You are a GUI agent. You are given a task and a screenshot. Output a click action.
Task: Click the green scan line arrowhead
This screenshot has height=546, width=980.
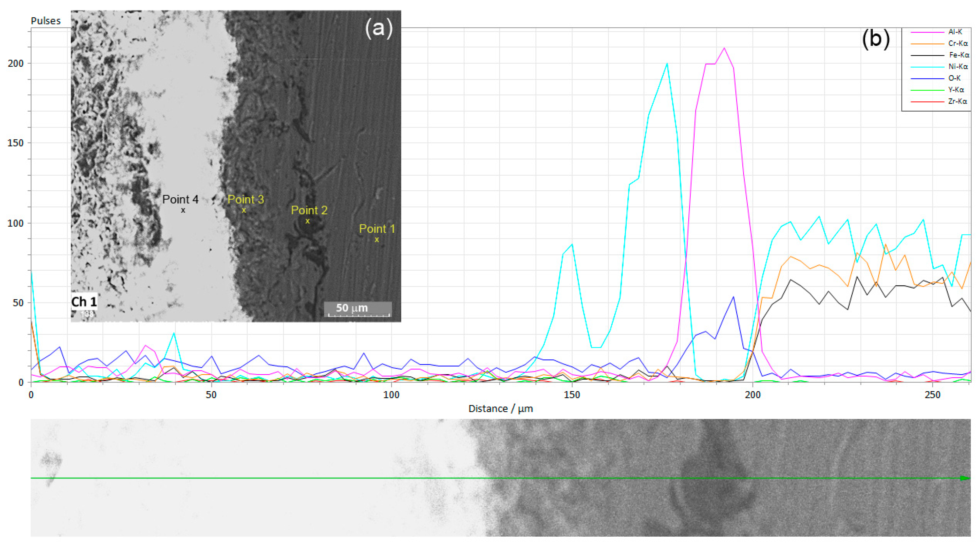tap(964, 478)
